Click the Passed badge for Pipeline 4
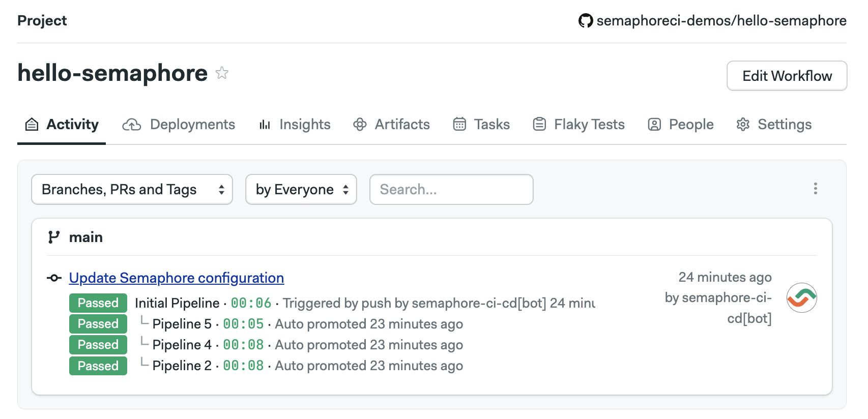 (x=98, y=345)
